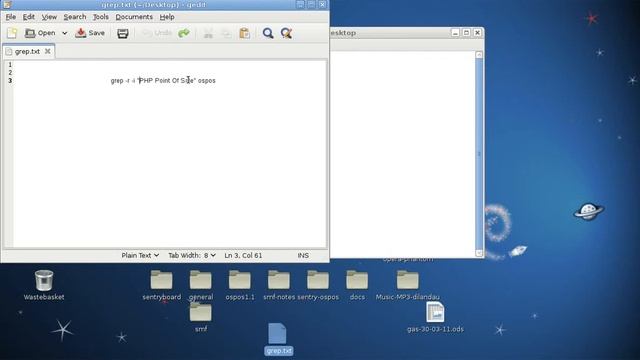Select the general folder
Image resolution: width=640 pixels, height=360 pixels.
201,285
